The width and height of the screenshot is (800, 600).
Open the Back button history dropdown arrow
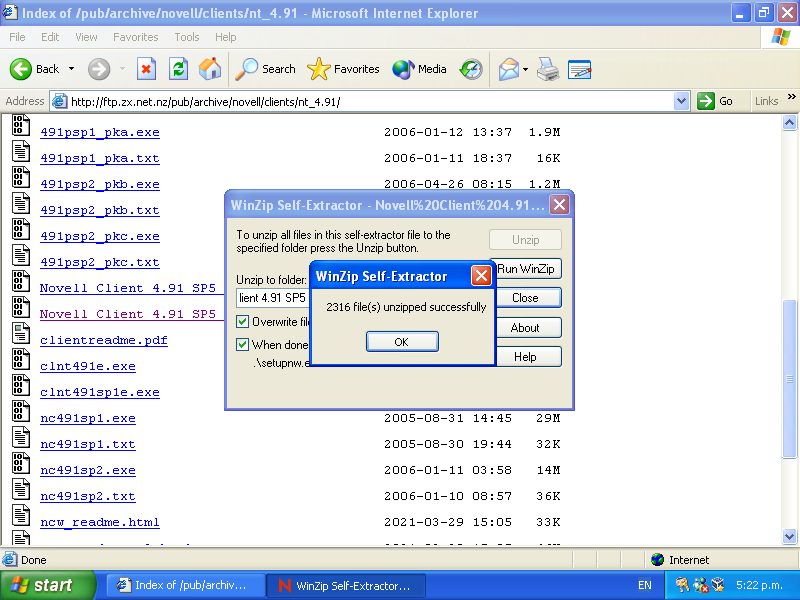[71, 69]
